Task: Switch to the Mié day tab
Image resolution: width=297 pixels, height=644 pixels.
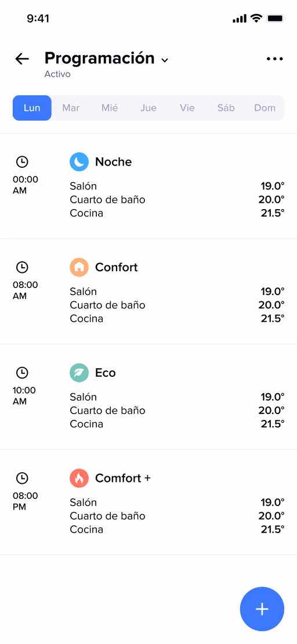Action: 110,108
